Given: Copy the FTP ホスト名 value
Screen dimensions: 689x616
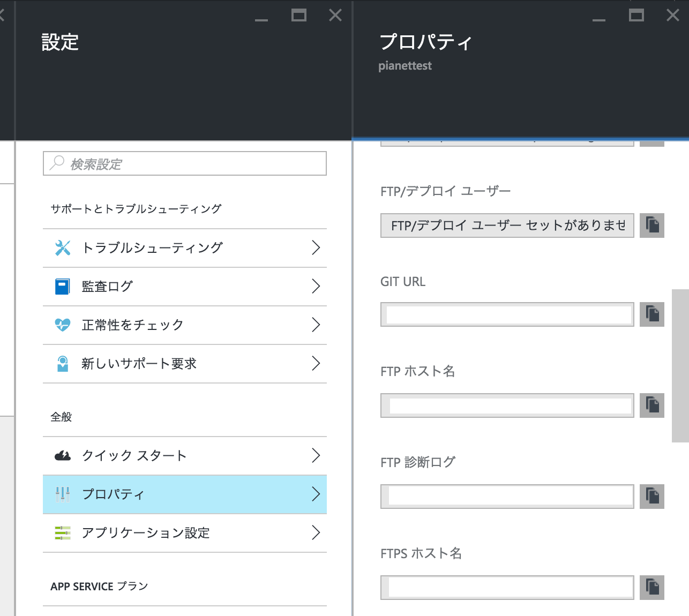Looking at the screenshot, I should (652, 405).
